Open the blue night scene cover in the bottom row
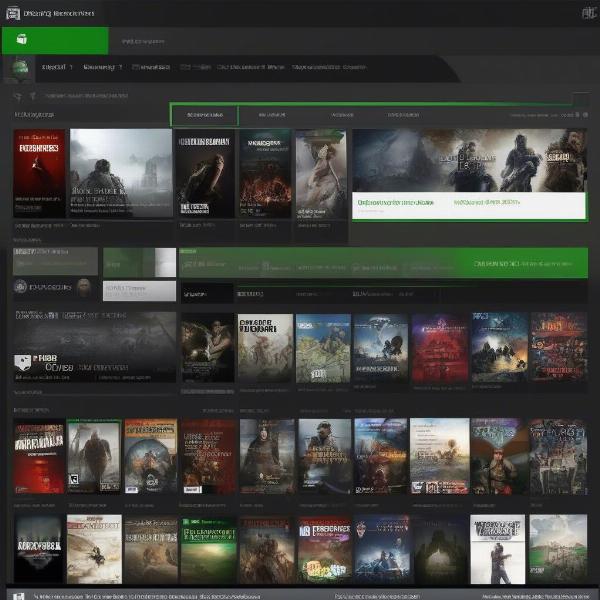 coord(382,550)
